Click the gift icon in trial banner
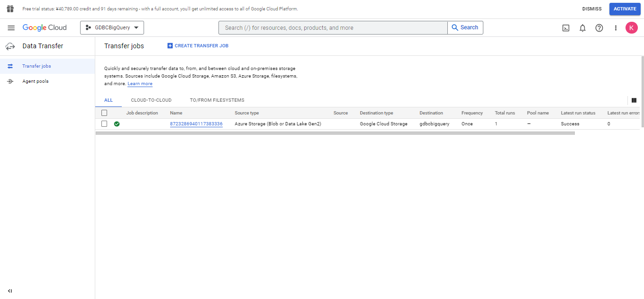Screen dimensions: 644x299 pyautogui.click(x=10, y=9)
